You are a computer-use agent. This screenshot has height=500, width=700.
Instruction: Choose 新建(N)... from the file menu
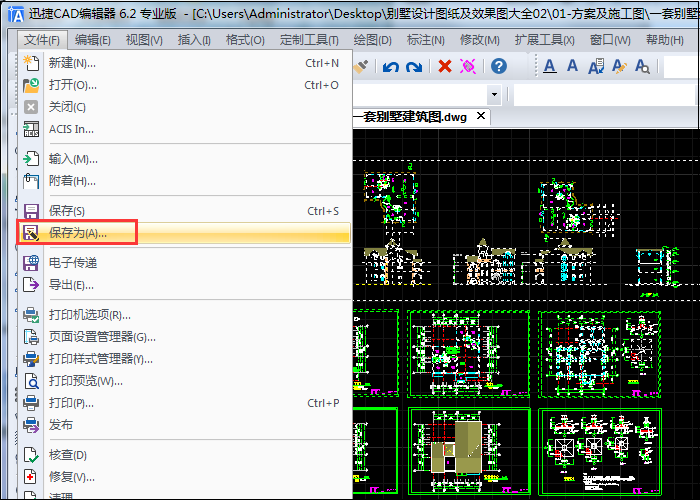184,63
